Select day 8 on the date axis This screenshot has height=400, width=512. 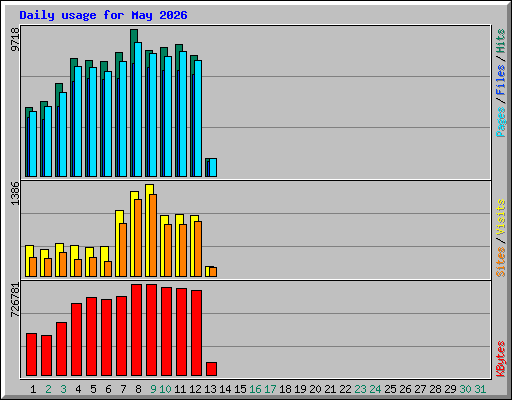point(138,389)
